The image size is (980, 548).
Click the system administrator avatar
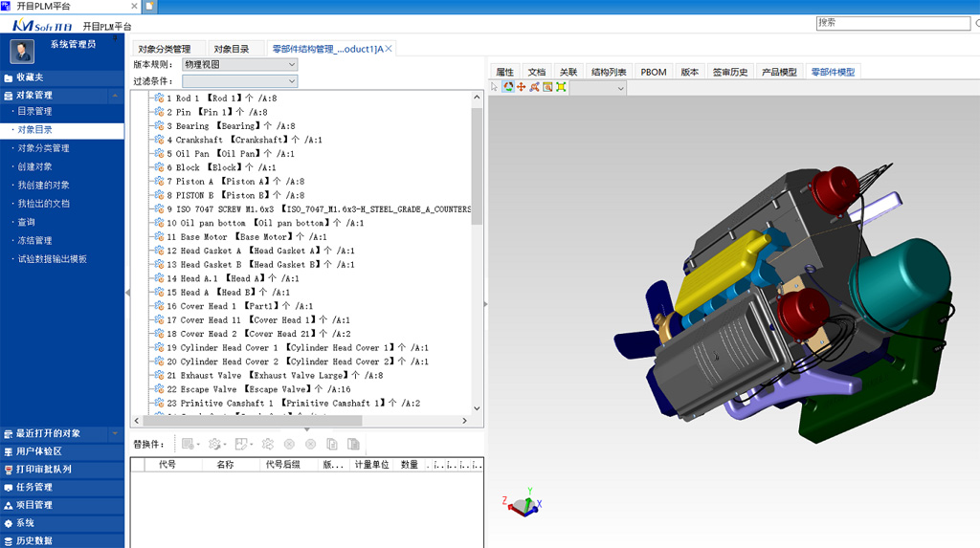pos(21,51)
